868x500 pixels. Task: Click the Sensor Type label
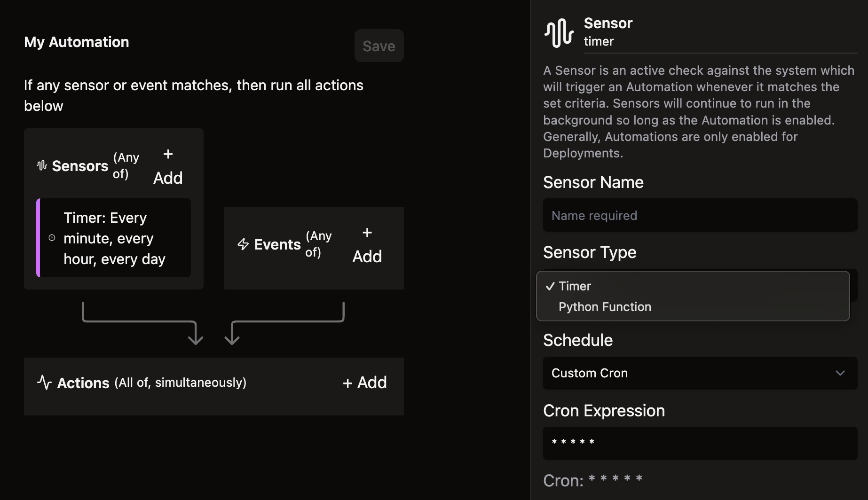pyautogui.click(x=590, y=253)
